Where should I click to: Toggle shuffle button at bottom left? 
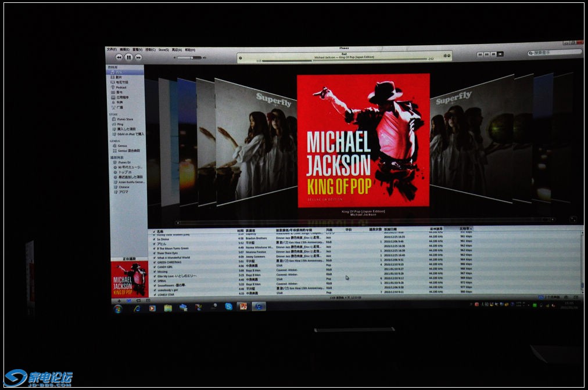click(x=128, y=301)
